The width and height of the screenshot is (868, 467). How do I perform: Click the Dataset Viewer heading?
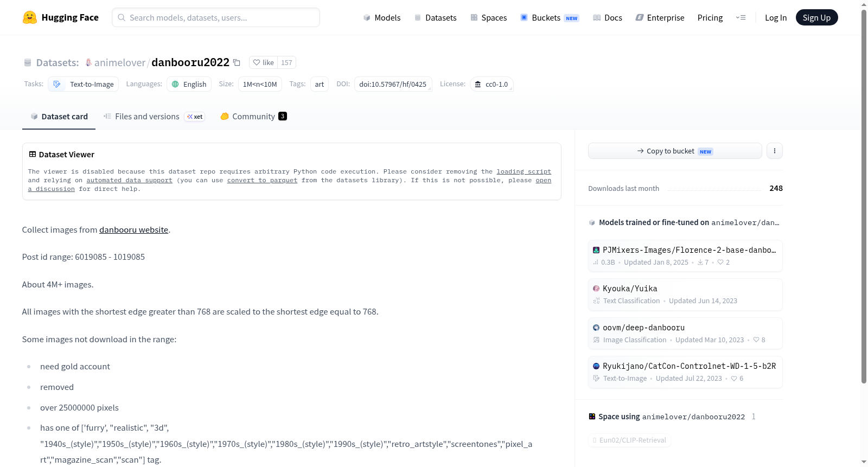pyautogui.click(x=66, y=155)
